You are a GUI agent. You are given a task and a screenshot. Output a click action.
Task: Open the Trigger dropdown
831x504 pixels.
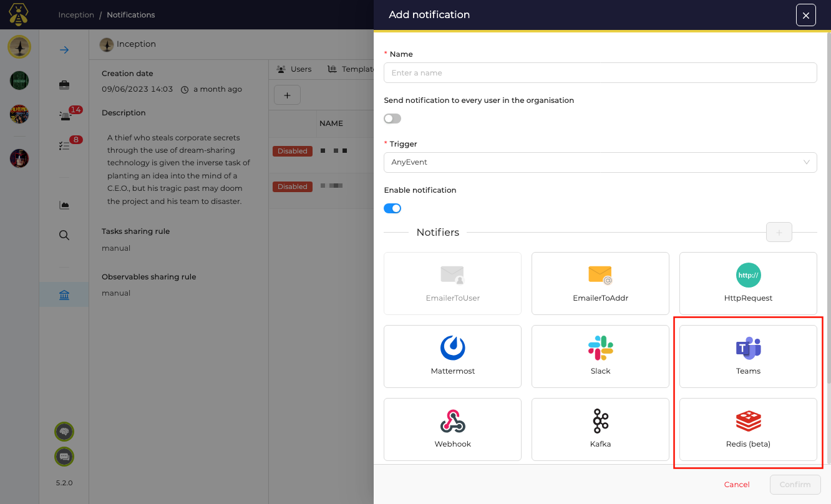click(x=600, y=162)
